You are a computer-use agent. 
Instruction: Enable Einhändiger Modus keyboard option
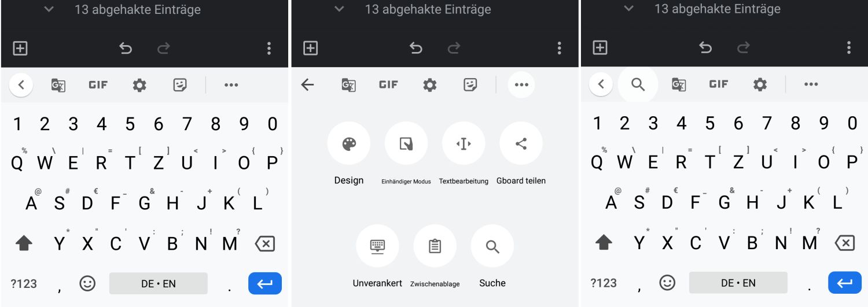coord(406,143)
